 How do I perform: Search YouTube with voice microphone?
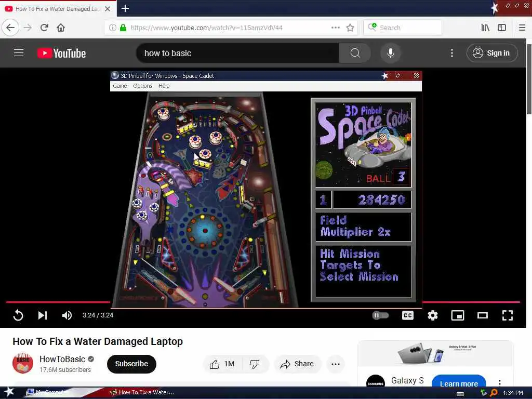(x=391, y=53)
